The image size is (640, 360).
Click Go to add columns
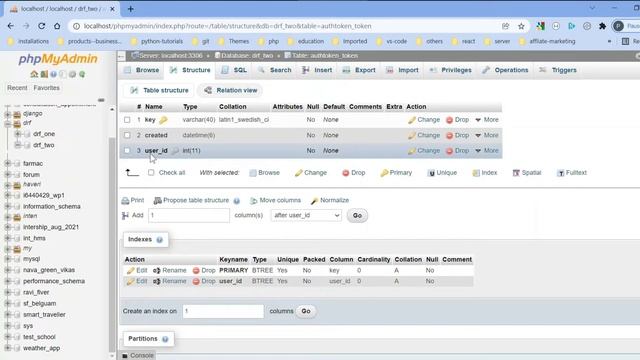(x=357, y=216)
